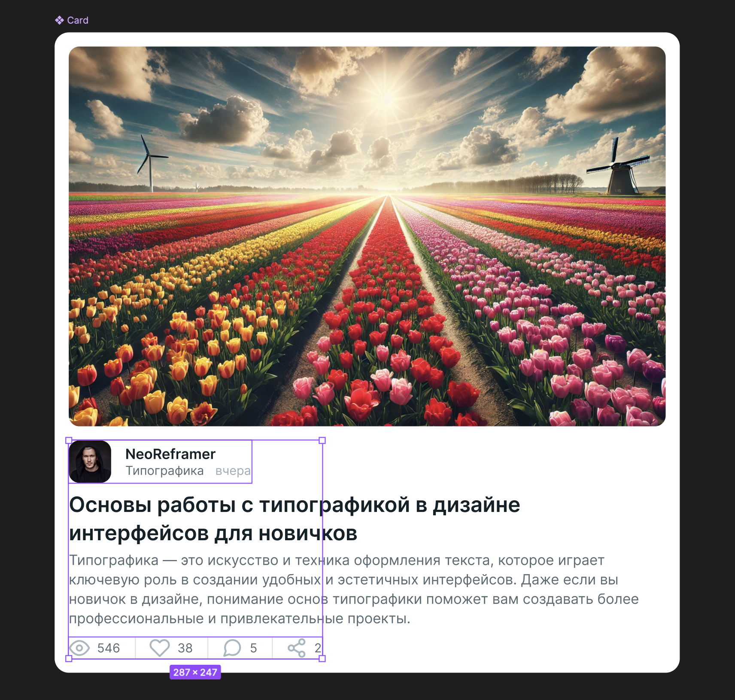735x700 pixels.
Task: Click the 5 comments count
Action: pyautogui.click(x=253, y=648)
